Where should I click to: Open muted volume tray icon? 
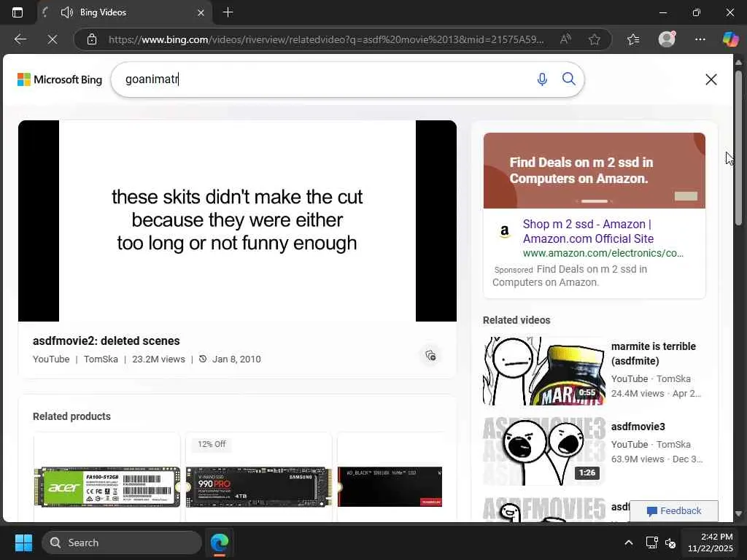tap(670, 542)
